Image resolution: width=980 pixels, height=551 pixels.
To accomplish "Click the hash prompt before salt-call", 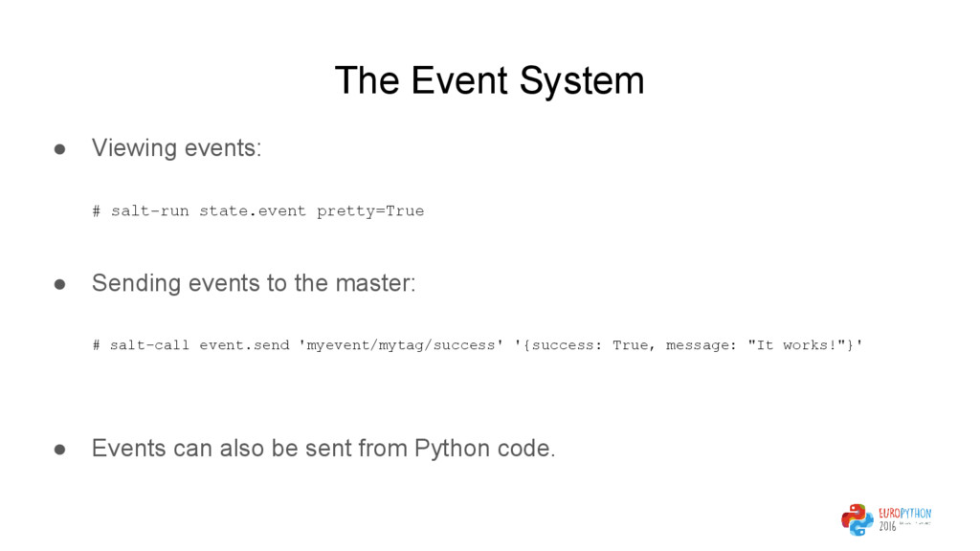I will pyautogui.click(x=97, y=345).
